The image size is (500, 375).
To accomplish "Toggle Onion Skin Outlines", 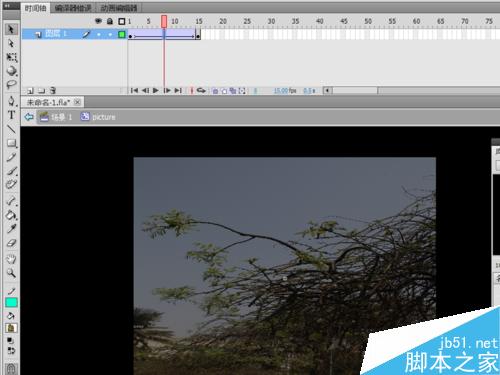I will (x=224, y=91).
